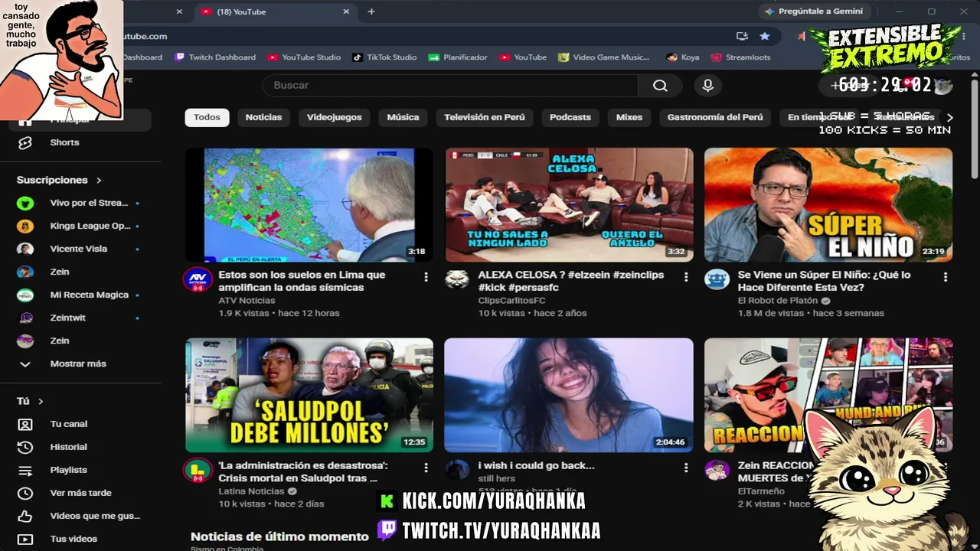Click the ATV Noticias channel avatar

[x=198, y=279]
